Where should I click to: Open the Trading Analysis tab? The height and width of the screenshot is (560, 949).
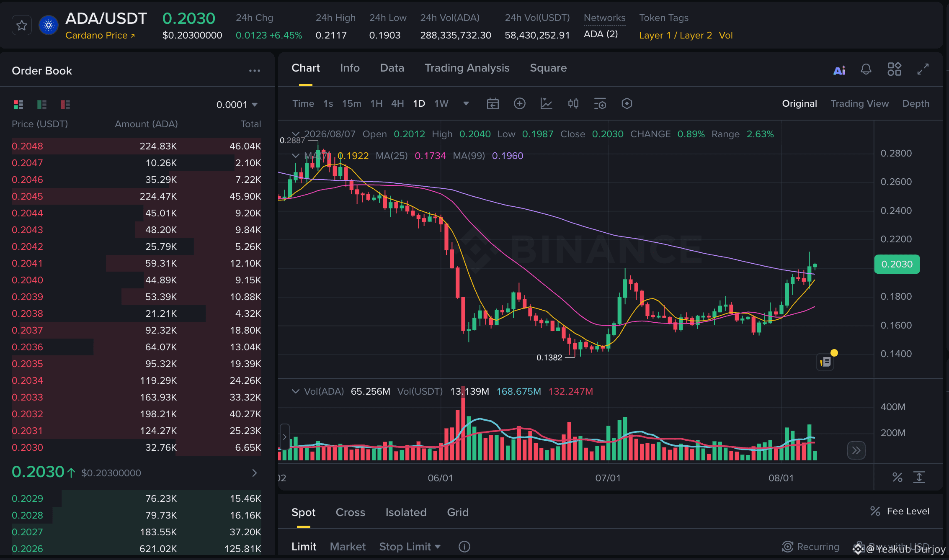(467, 68)
